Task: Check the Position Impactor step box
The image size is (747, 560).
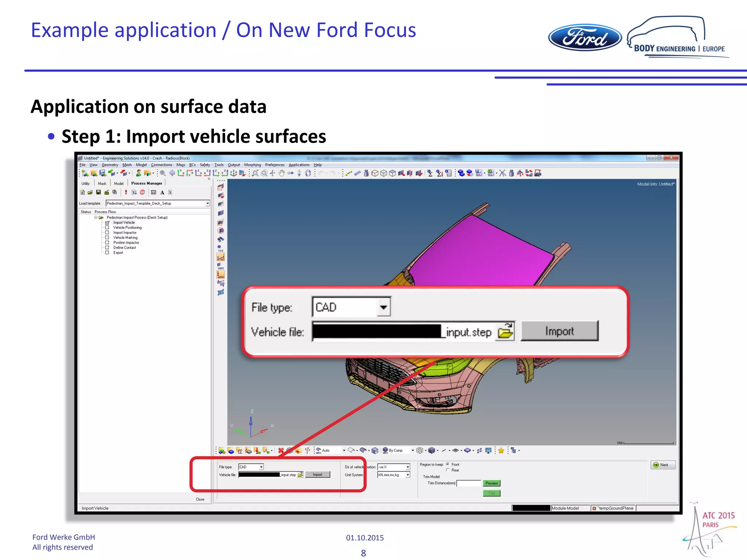Action: point(107,242)
